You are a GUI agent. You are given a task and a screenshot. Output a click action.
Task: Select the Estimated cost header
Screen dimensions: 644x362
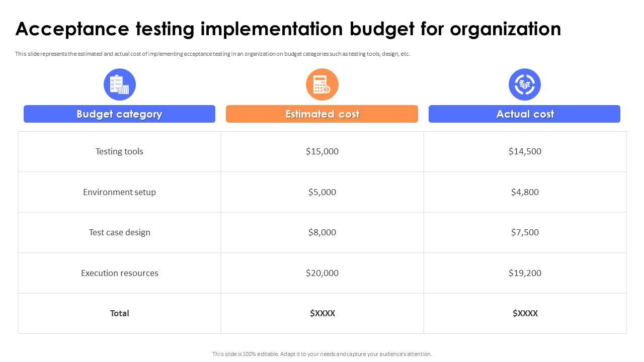[322, 114]
